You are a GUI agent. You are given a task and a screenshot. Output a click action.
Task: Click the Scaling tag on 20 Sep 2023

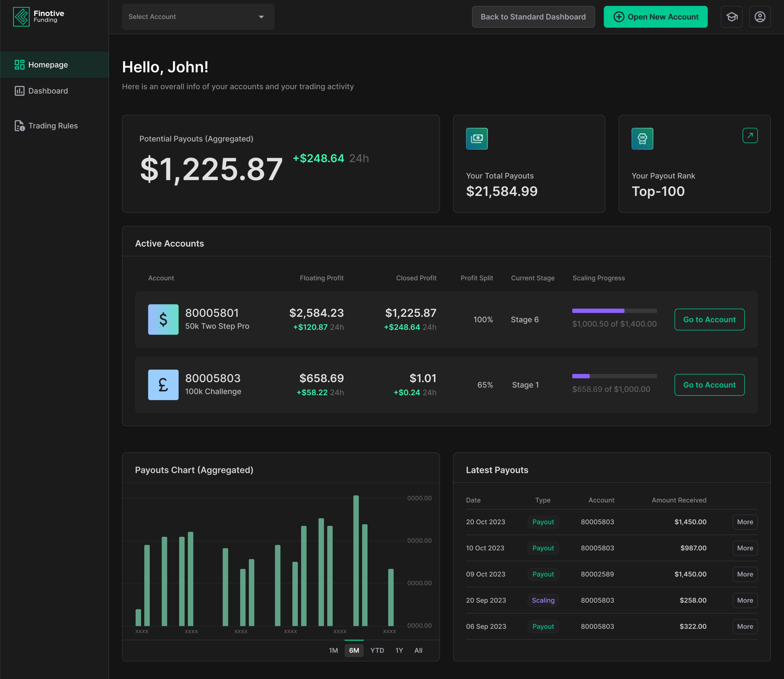pos(543,600)
